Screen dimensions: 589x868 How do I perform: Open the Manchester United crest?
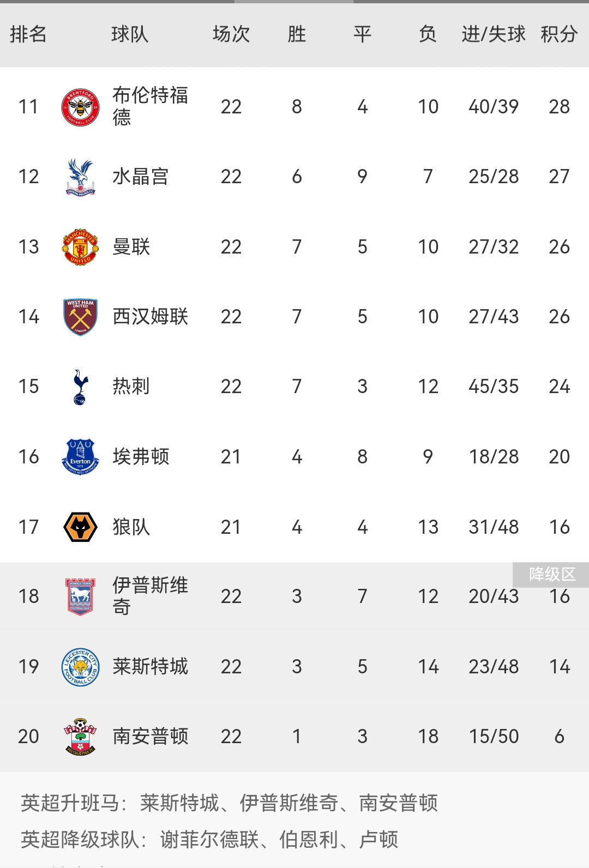(80, 247)
